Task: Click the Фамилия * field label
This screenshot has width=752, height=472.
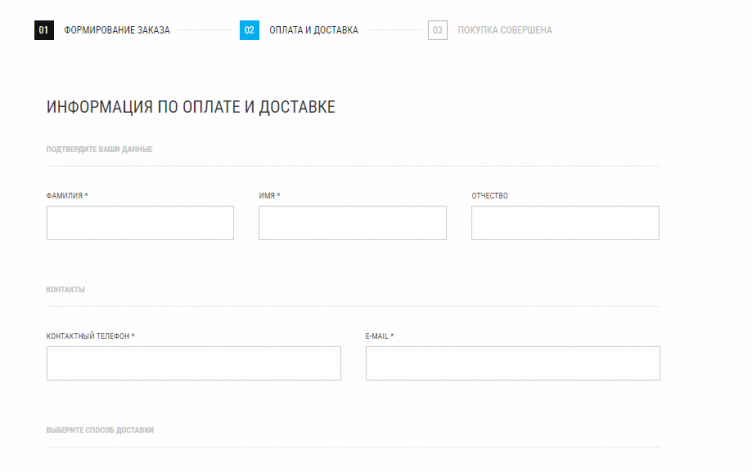Action: [x=67, y=196]
